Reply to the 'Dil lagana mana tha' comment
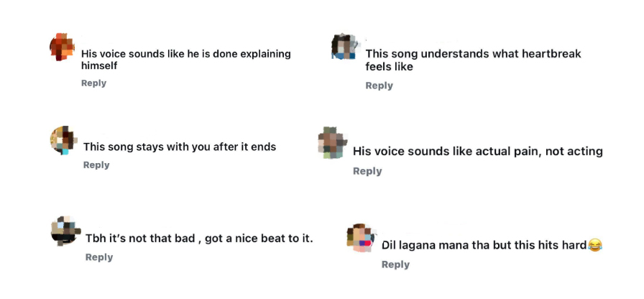 [395, 264]
